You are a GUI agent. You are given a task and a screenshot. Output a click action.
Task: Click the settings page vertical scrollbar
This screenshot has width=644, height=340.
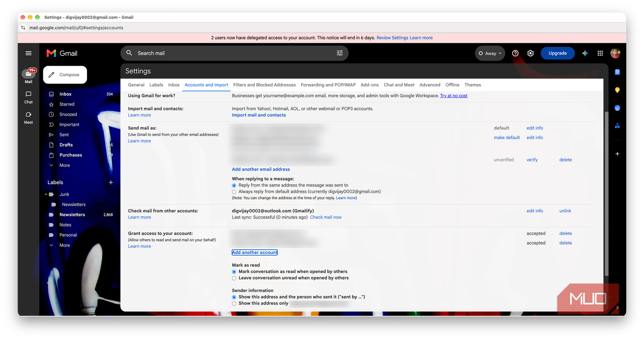tap(606, 193)
